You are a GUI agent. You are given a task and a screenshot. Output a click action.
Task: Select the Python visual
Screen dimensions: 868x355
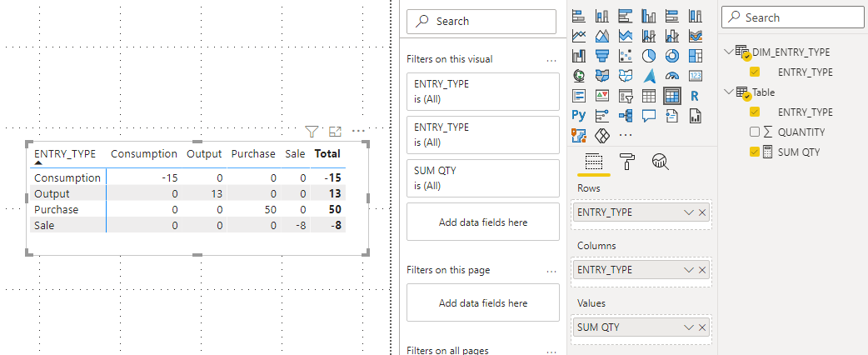point(579,115)
